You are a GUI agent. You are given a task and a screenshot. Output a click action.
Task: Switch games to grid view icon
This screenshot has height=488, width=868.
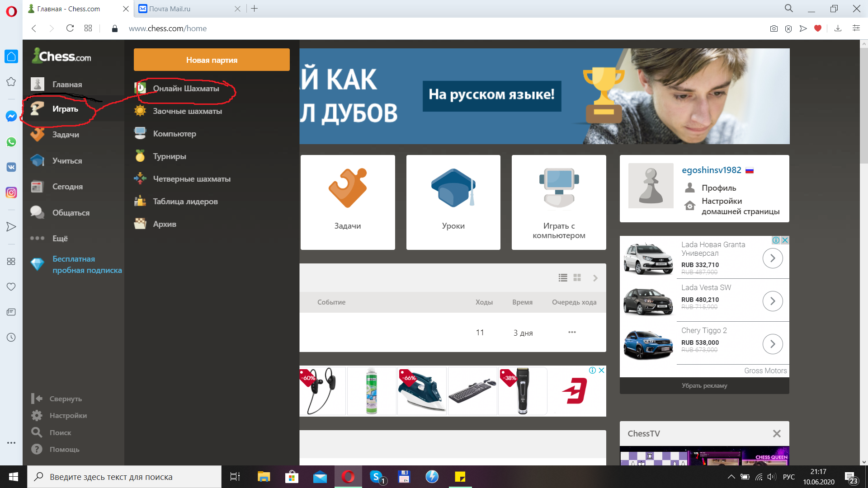577,278
